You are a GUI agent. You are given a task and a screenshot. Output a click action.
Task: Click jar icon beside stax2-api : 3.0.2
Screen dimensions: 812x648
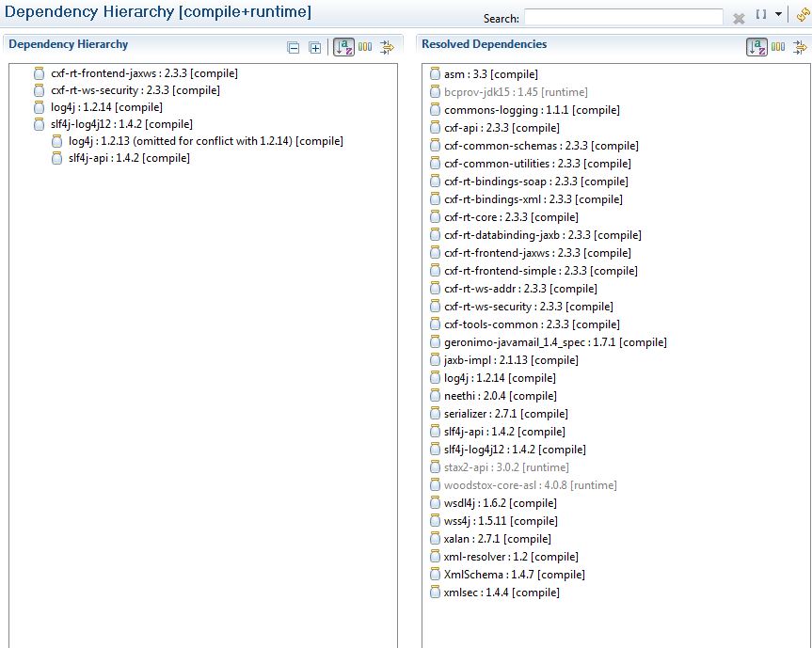coord(435,467)
